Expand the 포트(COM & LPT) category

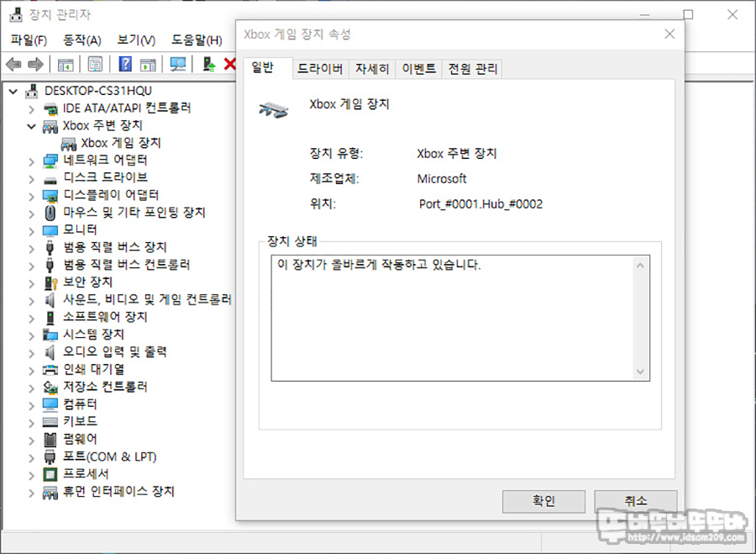(x=32, y=457)
